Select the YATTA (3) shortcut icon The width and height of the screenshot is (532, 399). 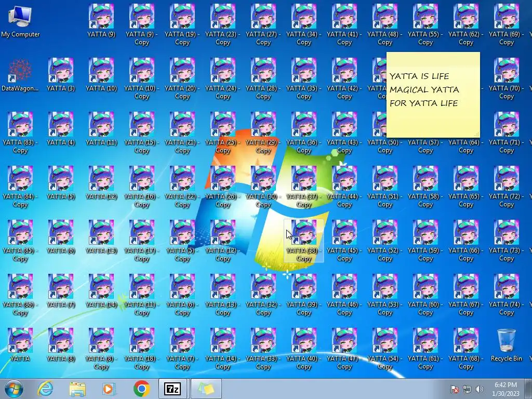[61, 75]
